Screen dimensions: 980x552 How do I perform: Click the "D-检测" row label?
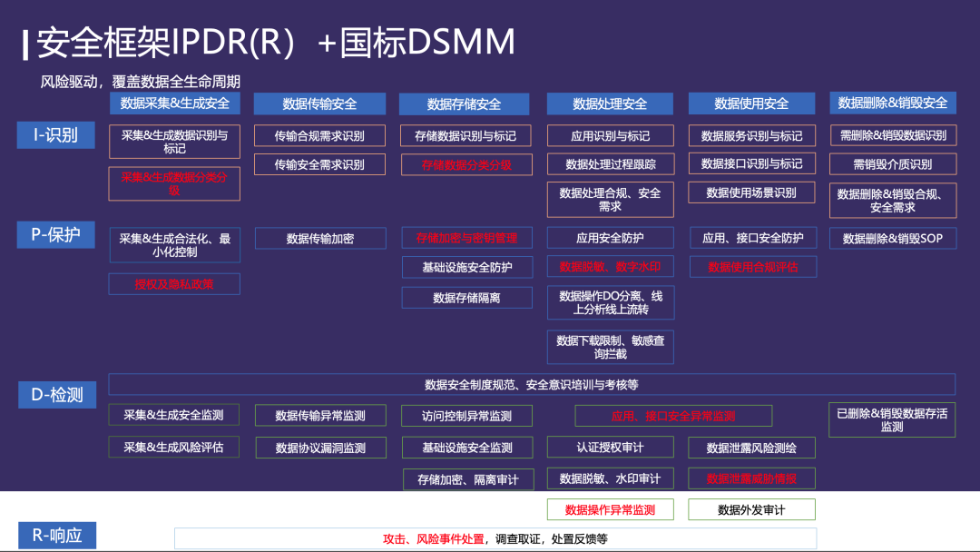(x=57, y=394)
